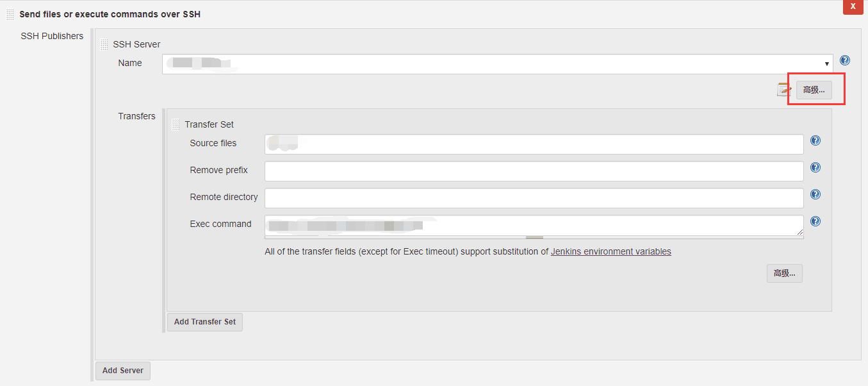The image size is (868, 386).
Task: Click Add Transfer Set button
Action: coord(205,322)
